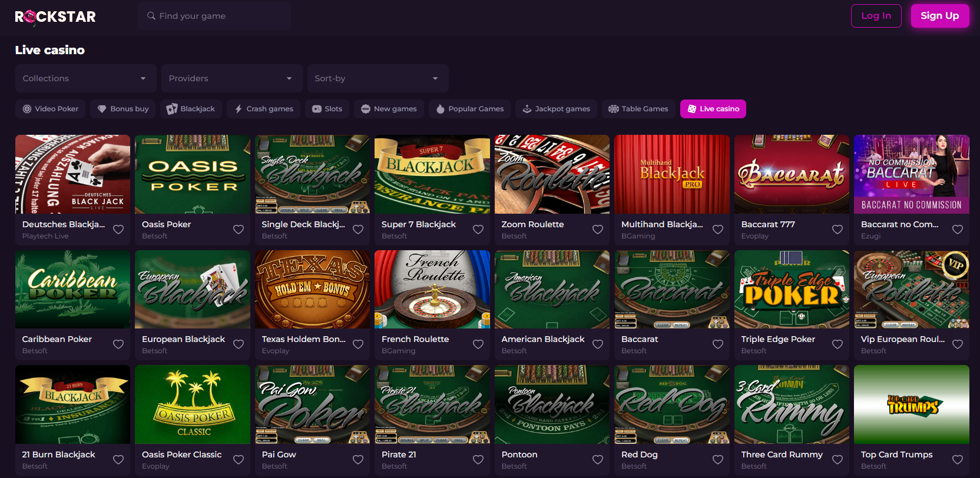Favorite Deutsches Blackjack with heart icon
This screenshot has height=478, width=980.
pyautogui.click(x=118, y=230)
